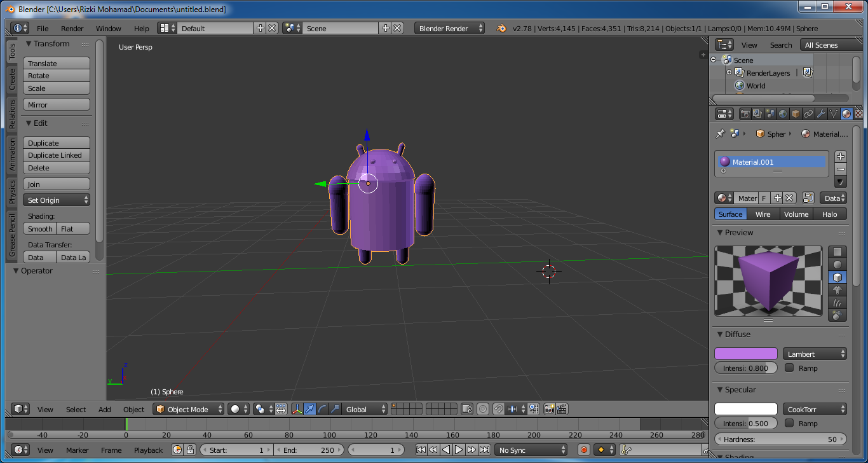Click the Smooth shading button

[40, 228]
